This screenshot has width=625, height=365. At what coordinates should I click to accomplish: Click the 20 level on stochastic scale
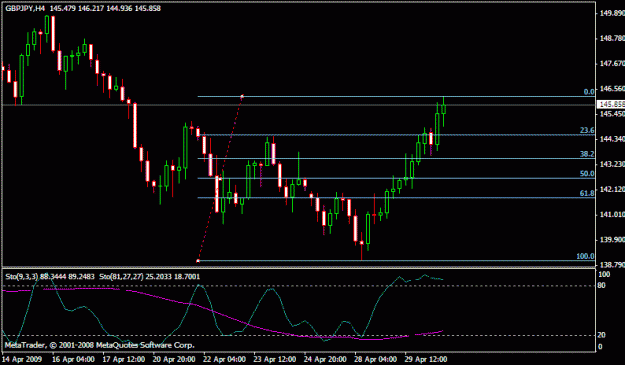coord(602,335)
